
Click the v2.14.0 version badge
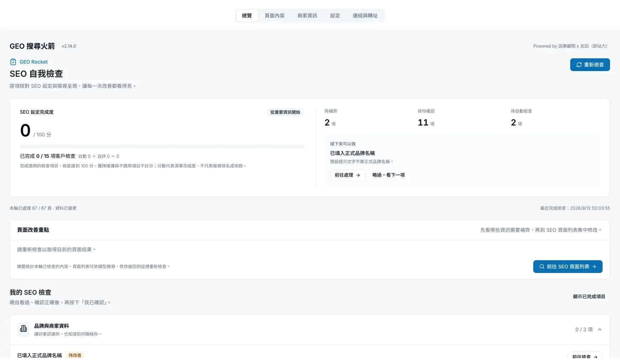click(69, 46)
